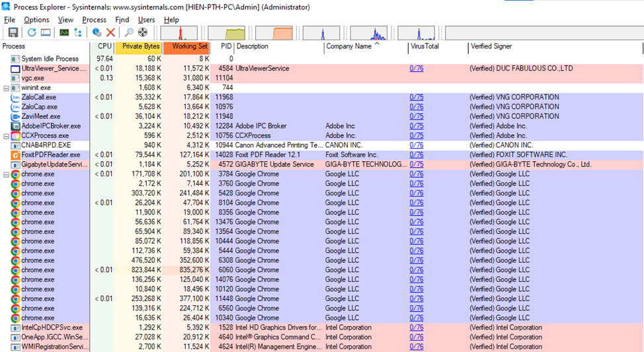Click the CCXProcess.exe Creative Cloud icon

[x=15, y=136]
